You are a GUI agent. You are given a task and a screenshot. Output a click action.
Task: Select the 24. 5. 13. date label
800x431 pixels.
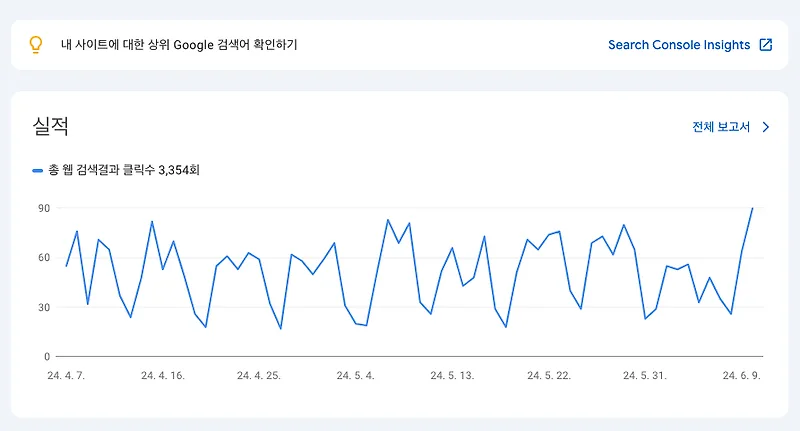[x=452, y=376]
